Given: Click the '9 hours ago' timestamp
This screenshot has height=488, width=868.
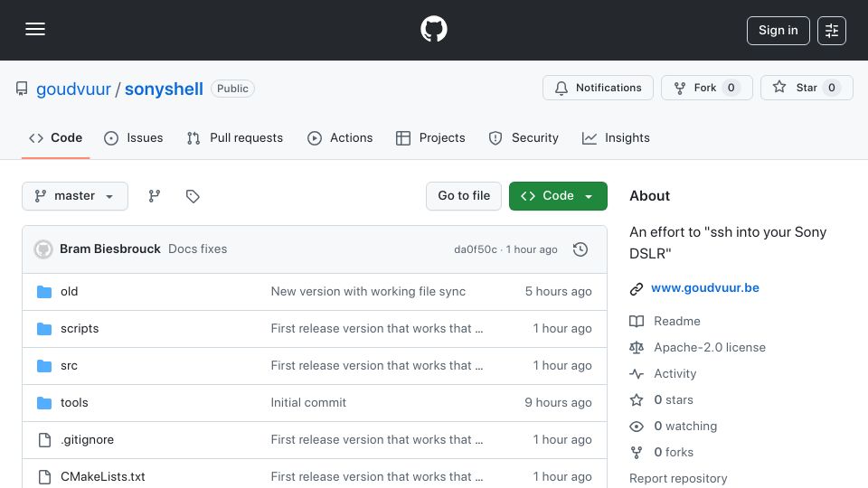Looking at the screenshot, I should pos(559,403).
